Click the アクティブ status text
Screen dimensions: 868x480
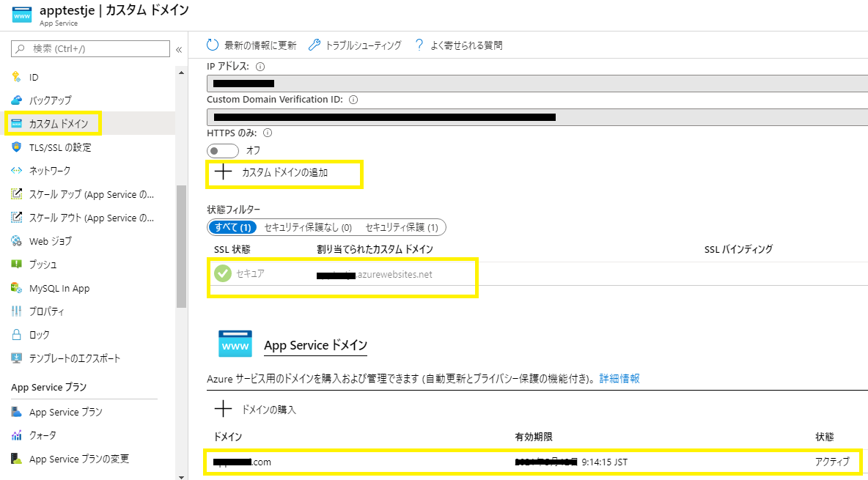point(832,462)
